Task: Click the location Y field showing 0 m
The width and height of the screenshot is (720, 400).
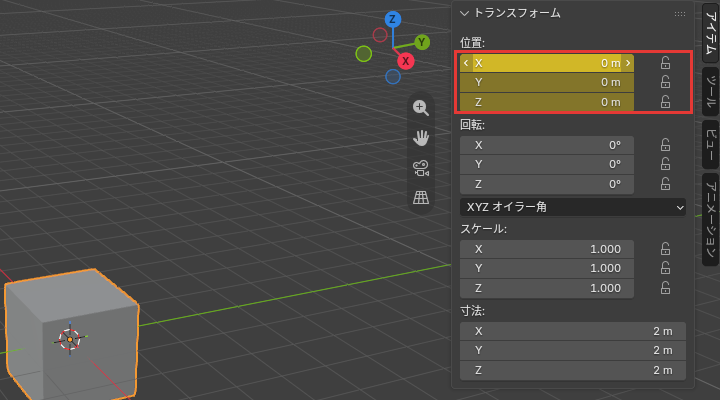Action: point(547,82)
